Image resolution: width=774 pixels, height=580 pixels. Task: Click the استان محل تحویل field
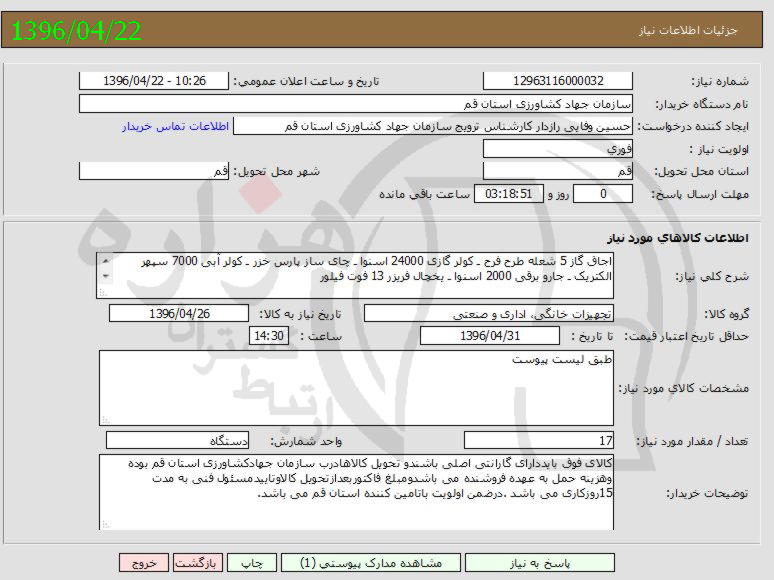(x=558, y=171)
